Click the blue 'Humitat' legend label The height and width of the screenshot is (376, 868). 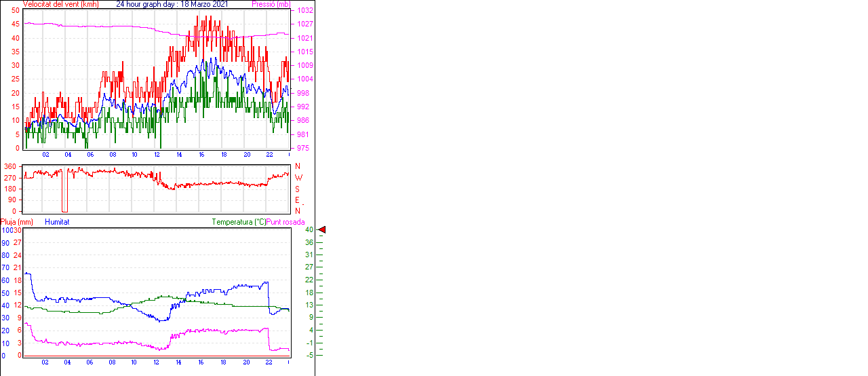click(57, 222)
